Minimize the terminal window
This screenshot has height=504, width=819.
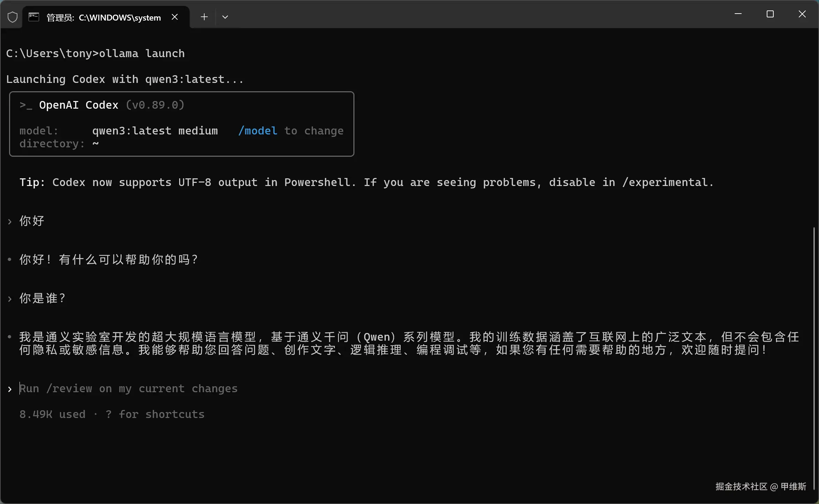point(738,14)
